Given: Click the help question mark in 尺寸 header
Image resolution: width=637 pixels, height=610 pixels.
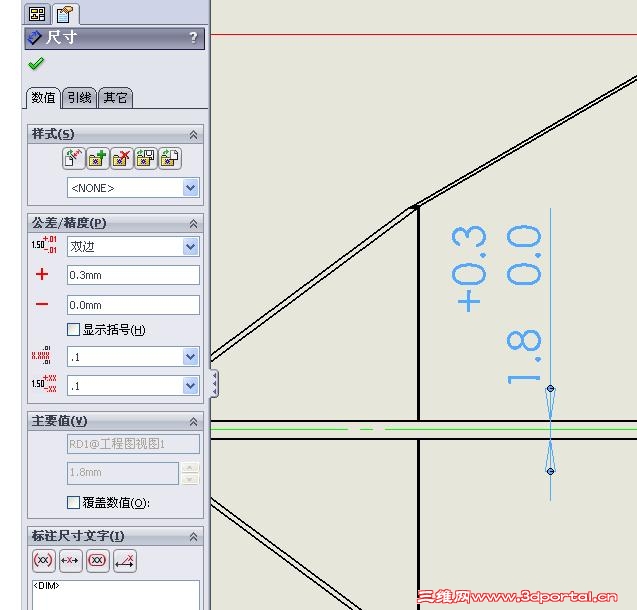Looking at the screenshot, I should click(x=193, y=38).
